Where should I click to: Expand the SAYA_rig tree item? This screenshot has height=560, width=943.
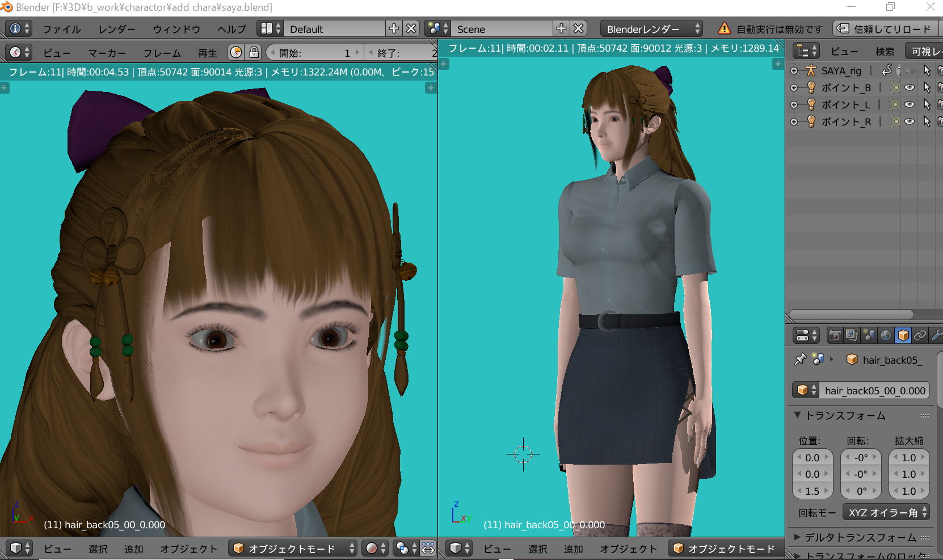(x=794, y=71)
